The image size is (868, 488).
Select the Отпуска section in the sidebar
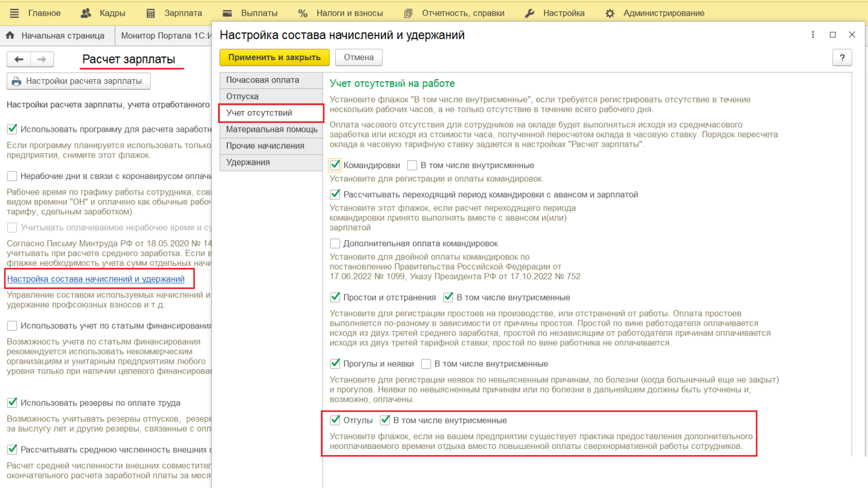click(242, 97)
